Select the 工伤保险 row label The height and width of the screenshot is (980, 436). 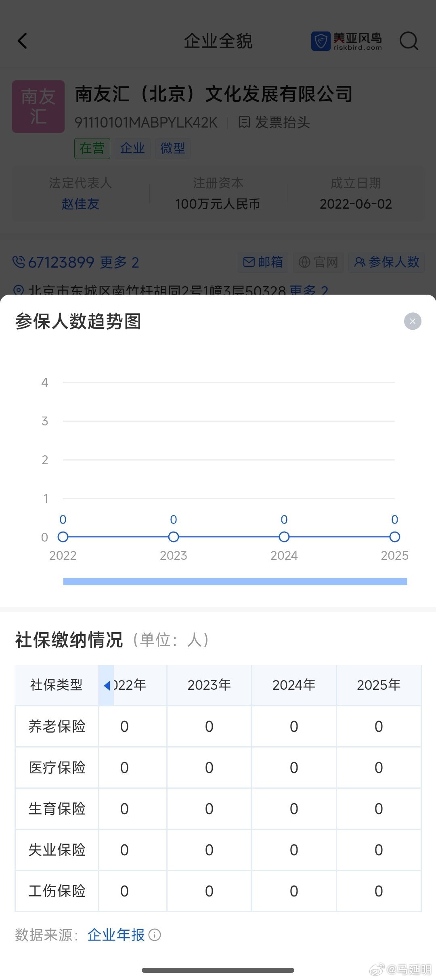(57, 891)
